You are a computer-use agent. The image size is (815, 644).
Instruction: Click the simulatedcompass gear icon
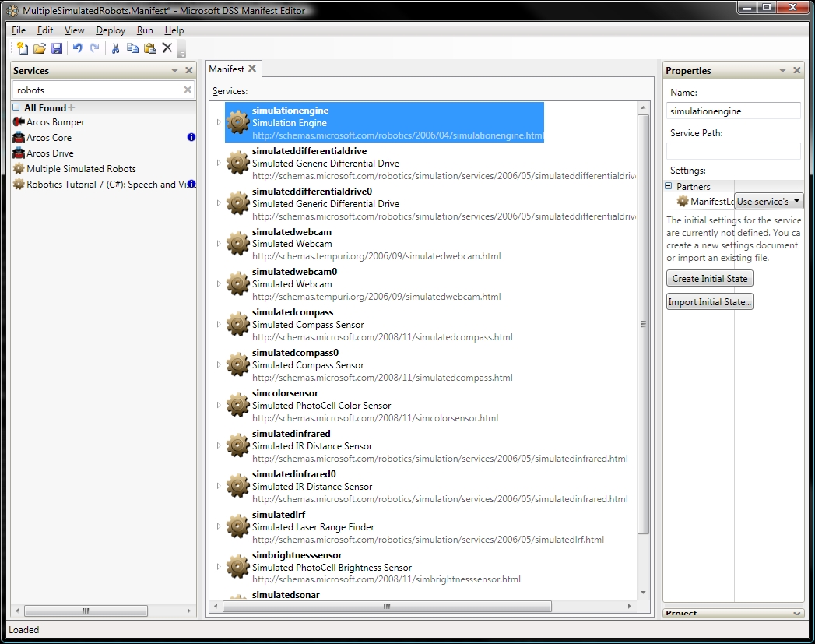238,325
